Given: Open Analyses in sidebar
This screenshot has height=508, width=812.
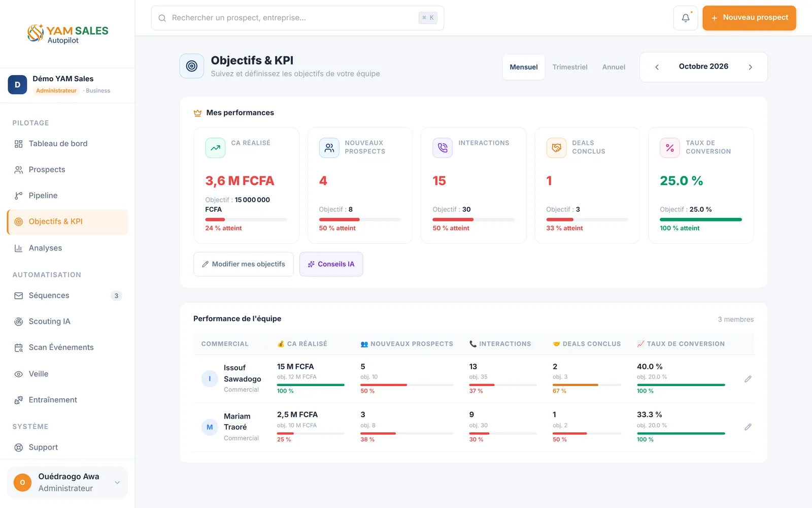Looking at the screenshot, I should click(x=67, y=248).
